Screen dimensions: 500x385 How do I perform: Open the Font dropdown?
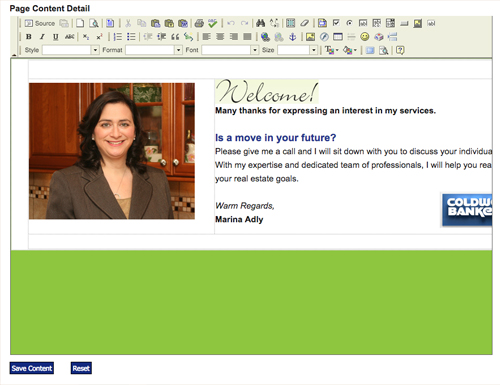pos(230,50)
